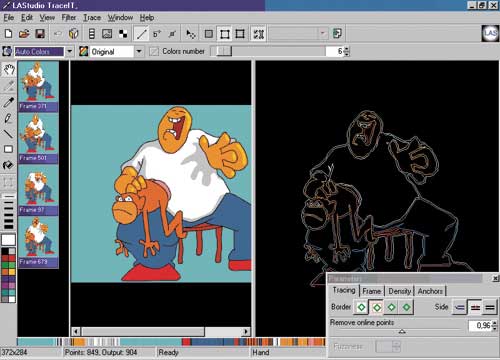
Task: Select the Paint bucket fill tool
Action: pos(9,165)
